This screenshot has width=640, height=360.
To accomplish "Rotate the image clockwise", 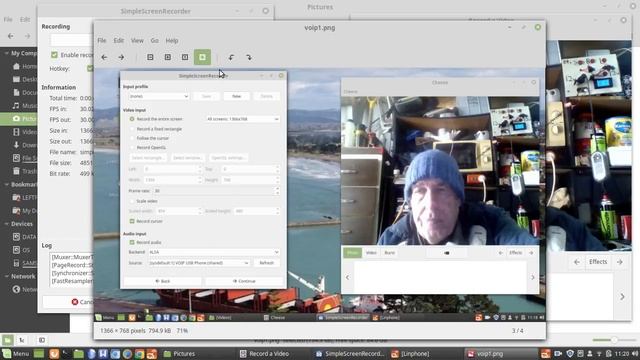I will pos(249,58).
